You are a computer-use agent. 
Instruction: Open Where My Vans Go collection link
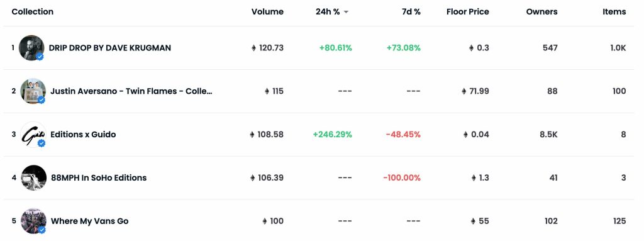click(x=89, y=221)
